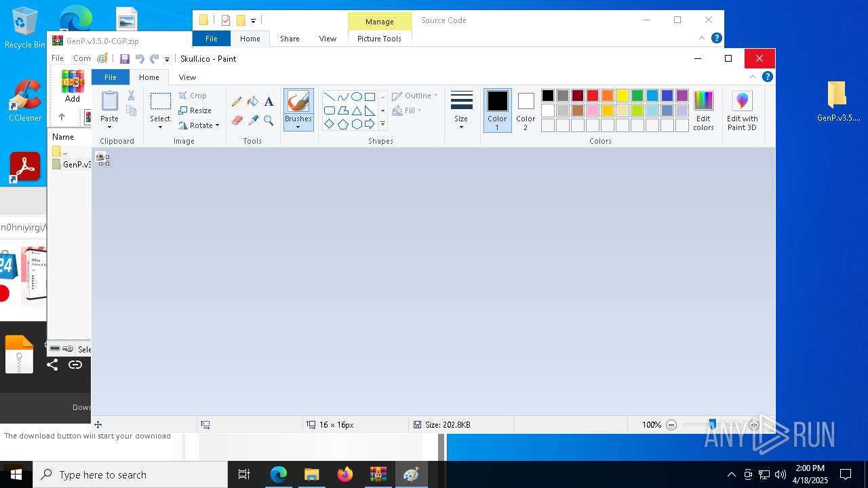Viewport: 868px width, 488px height.
Task: Click the Save icon in Paint quick access toolbar
Action: [x=125, y=59]
